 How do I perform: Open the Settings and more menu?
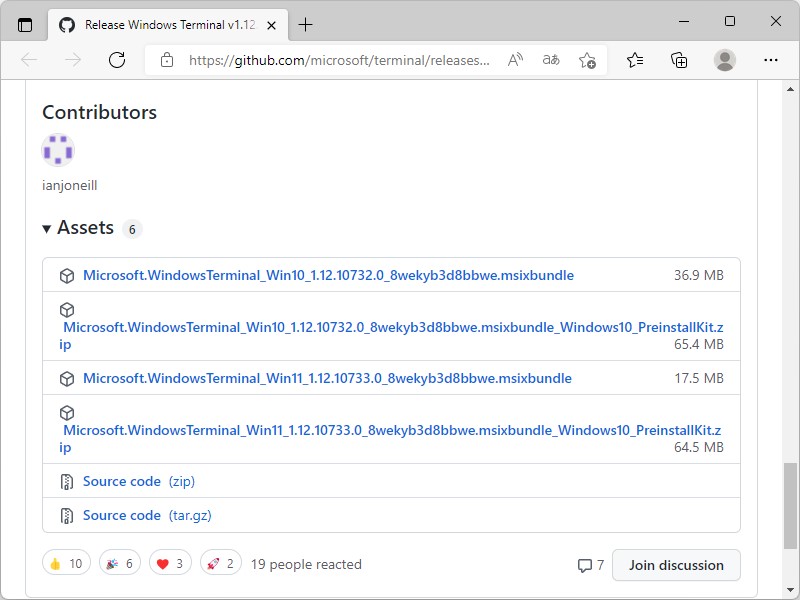click(772, 60)
